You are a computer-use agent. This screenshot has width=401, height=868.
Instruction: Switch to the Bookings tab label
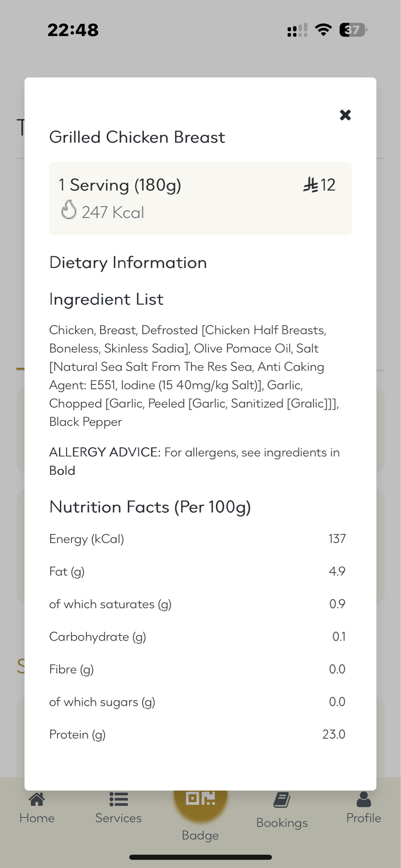(282, 822)
